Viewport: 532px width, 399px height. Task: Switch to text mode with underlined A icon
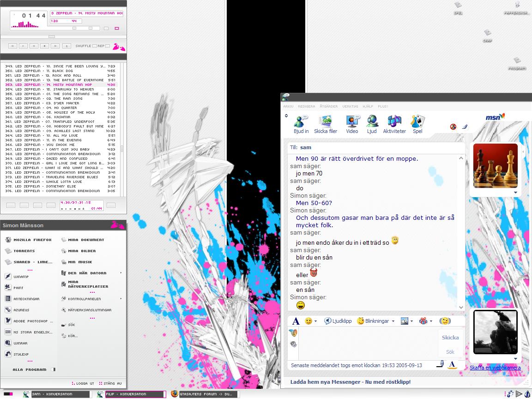click(x=452, y=365)
